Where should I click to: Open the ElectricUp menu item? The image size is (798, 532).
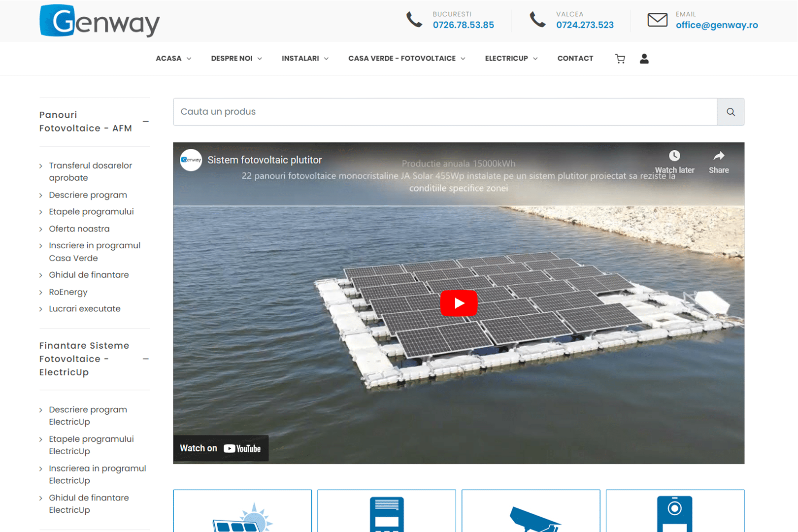[511, 59]
